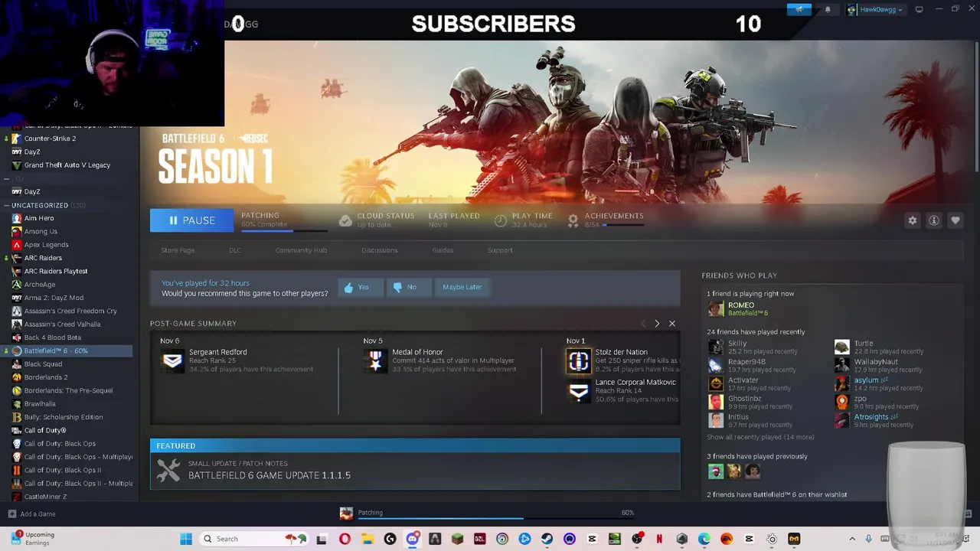980x551 pixels.
Task: Open the DLC tab
Action: point(235,250)
